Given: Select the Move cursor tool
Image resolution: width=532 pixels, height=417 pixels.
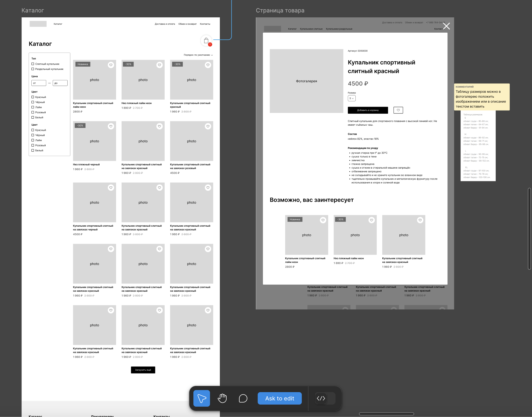Looking at the screenshot, I should tap(201, 398).
